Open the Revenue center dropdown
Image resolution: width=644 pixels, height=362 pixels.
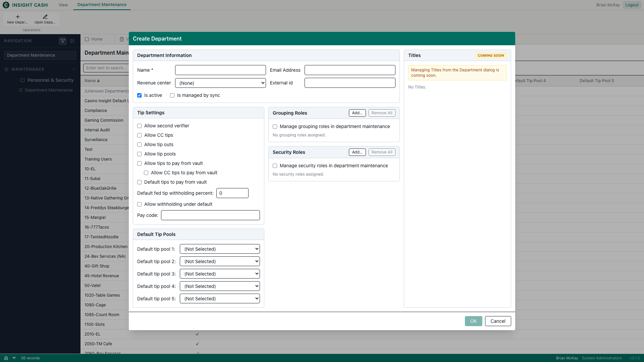point(220,83)
